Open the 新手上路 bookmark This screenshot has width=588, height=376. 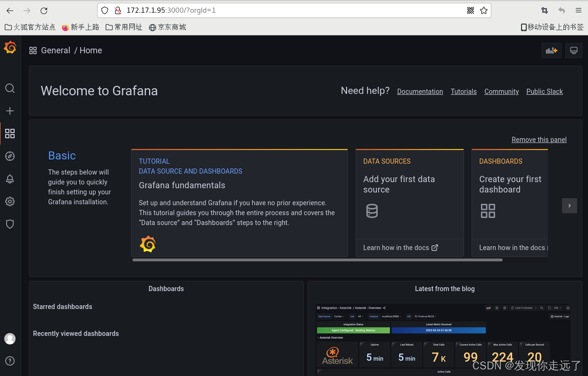81,27
